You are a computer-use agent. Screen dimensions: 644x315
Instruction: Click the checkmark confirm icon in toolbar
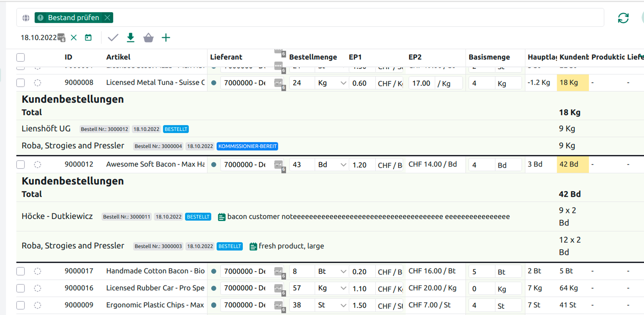point(113,38)
